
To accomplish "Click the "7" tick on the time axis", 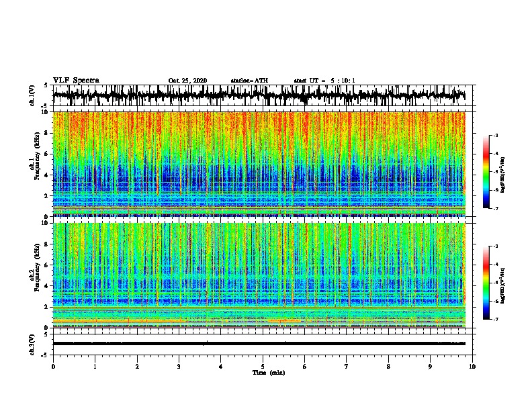I will (347, 367).
